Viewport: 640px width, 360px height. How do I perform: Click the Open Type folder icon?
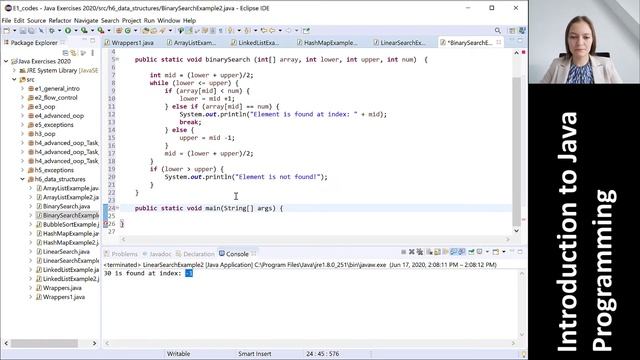pyautogui.click(x=146, y=31)
